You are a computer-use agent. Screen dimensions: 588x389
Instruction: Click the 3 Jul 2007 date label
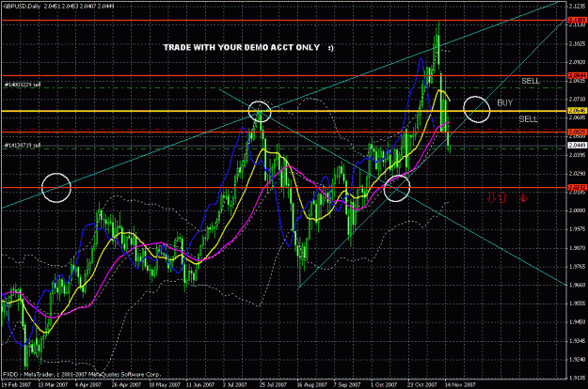coord(234,384)
